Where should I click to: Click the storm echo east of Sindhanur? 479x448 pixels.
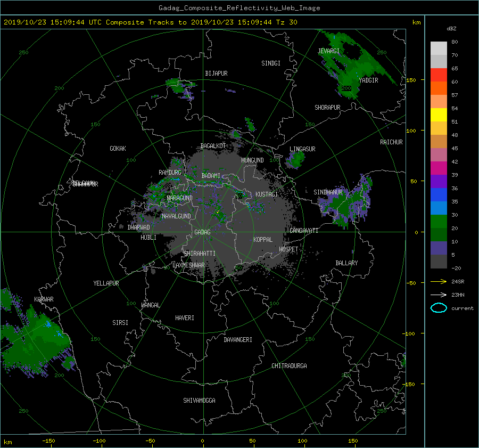346,202
